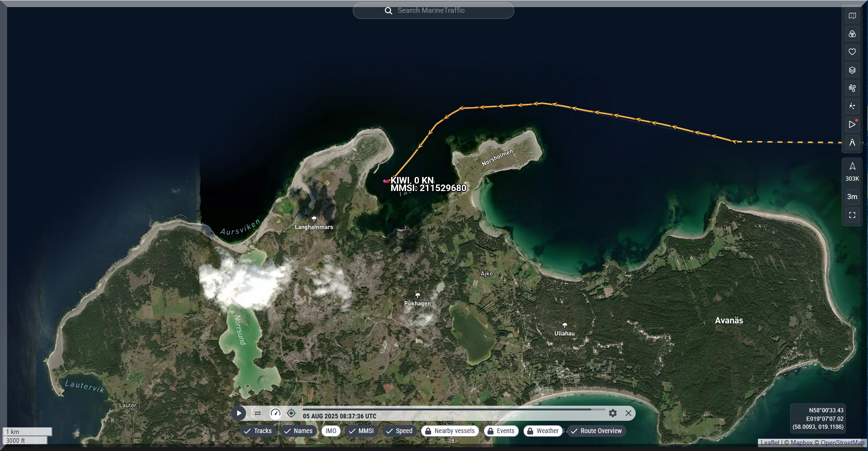Enter fullscreen map mode
The height and width of the screenshot is (451, 868).
coord(852,215)
